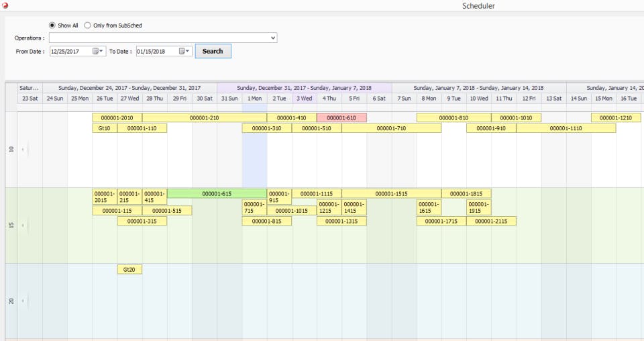Select appointment 000001-2115

tap(491, 221)
